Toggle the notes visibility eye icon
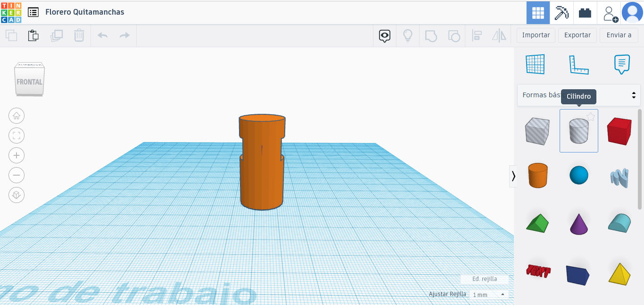Image resolution: width=644 pixels, height=305 pixels. [x=385, y=35]
